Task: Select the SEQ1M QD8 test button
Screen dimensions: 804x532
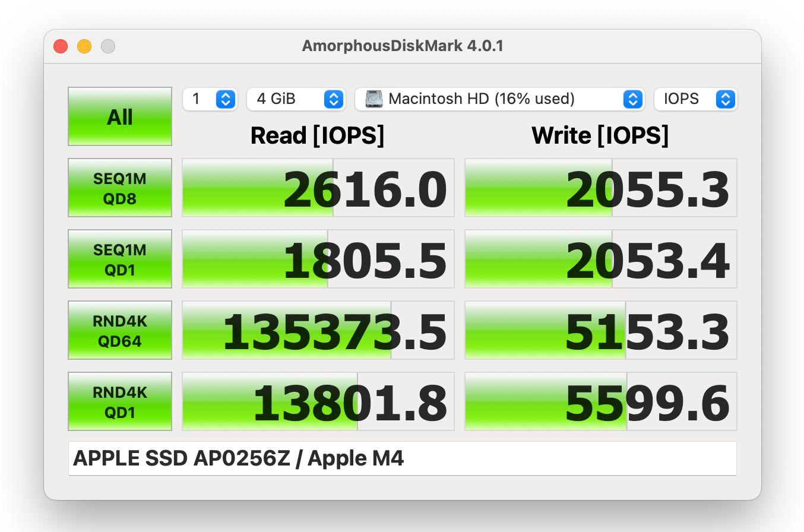Action: coord(119,187)
